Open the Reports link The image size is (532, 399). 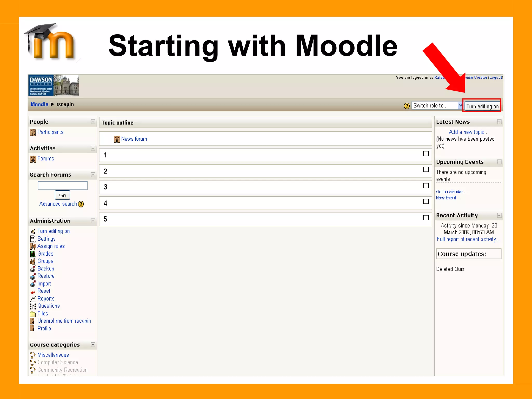(x=46, y=299)
